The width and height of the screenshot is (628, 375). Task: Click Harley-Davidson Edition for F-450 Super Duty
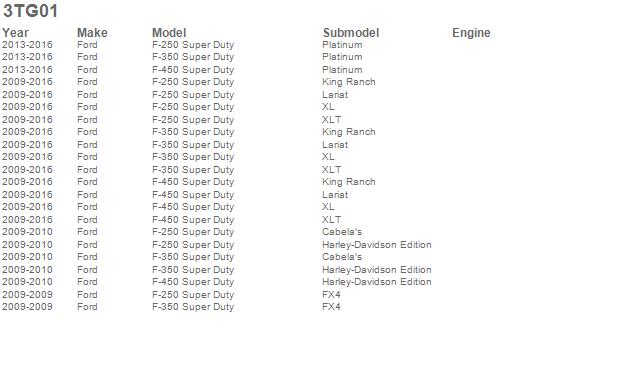click(x=376, y=282)
